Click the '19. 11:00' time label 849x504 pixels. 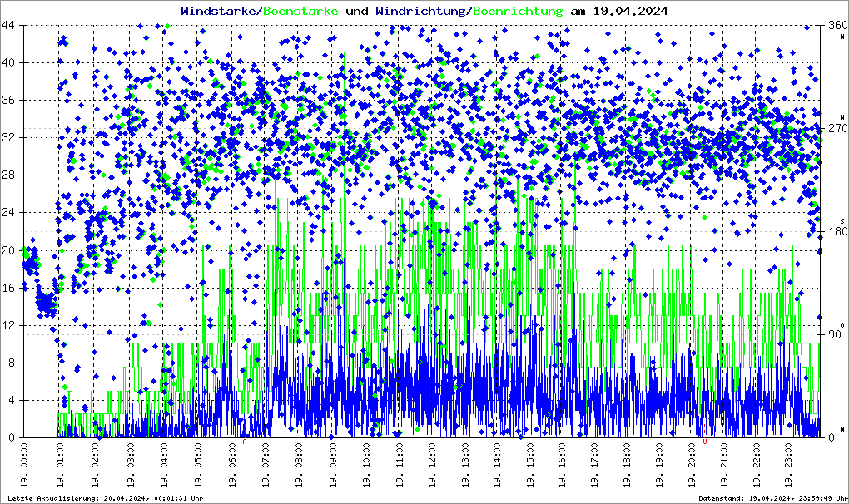[400, 466]
